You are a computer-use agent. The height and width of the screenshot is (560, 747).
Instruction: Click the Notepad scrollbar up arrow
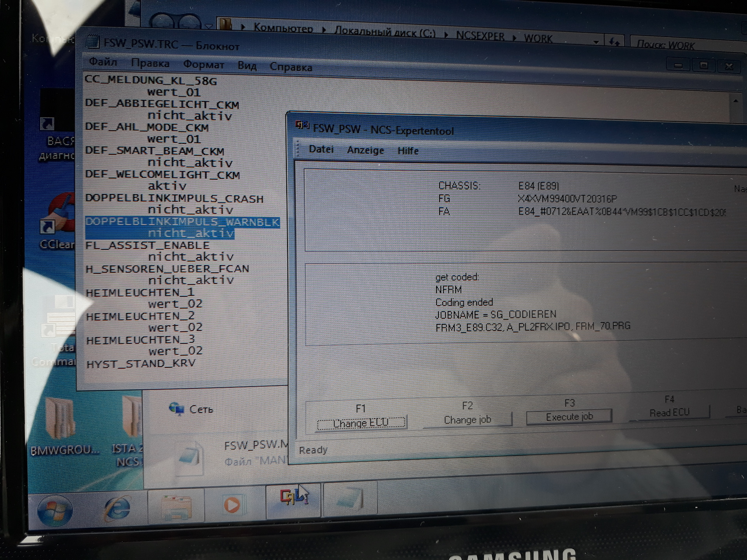click(735, 101)
